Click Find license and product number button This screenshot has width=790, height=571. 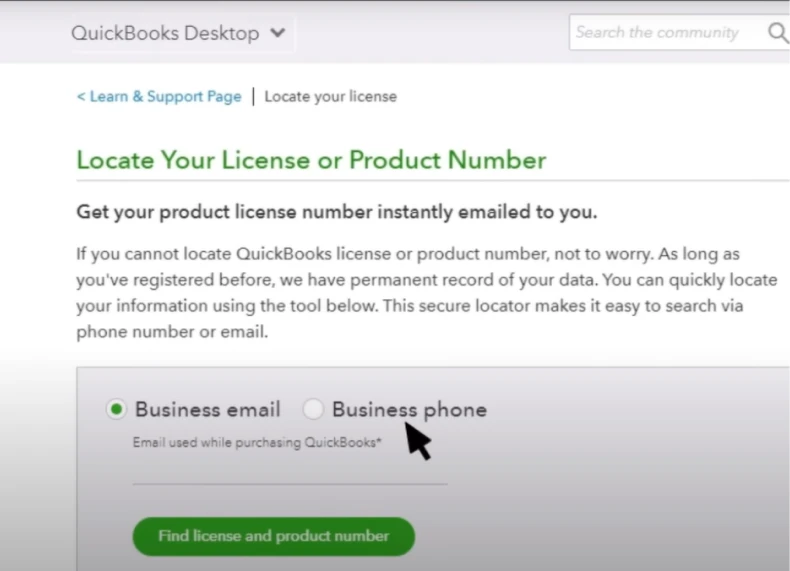(x=274, y=536)
